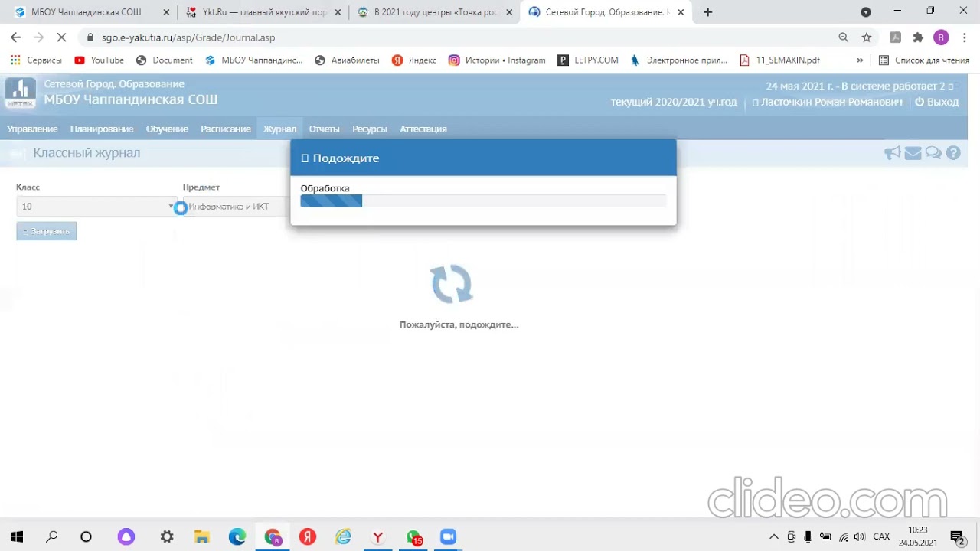Open the Extensions puzzle icon
980x551 pixels.
point(918,37)
